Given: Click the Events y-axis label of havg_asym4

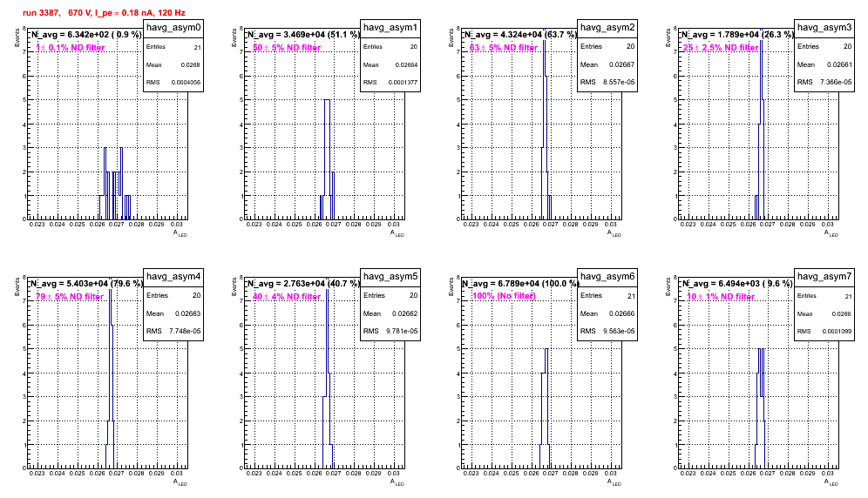Looking at the screenshot, I should [17, 286].
